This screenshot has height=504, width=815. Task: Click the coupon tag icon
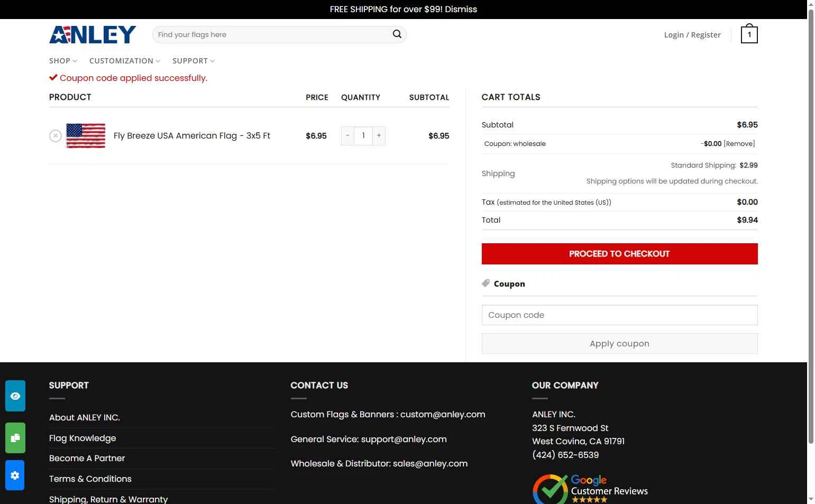pos(486,283)
